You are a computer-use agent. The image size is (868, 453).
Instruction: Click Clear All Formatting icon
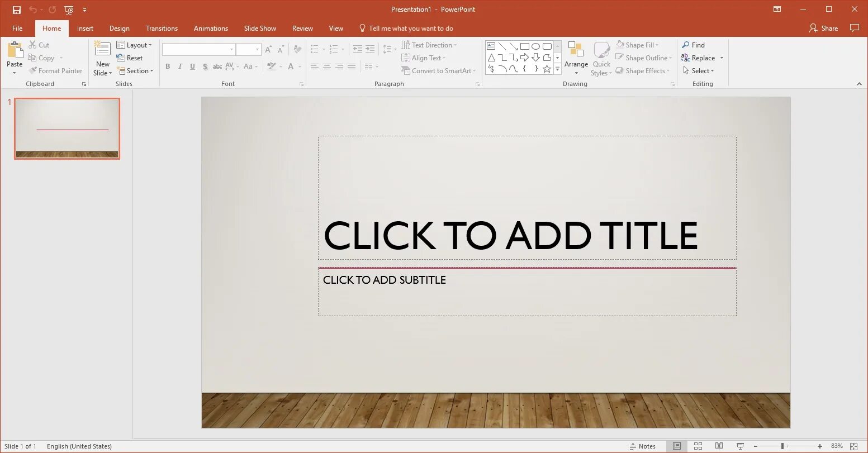pos(297,50)
